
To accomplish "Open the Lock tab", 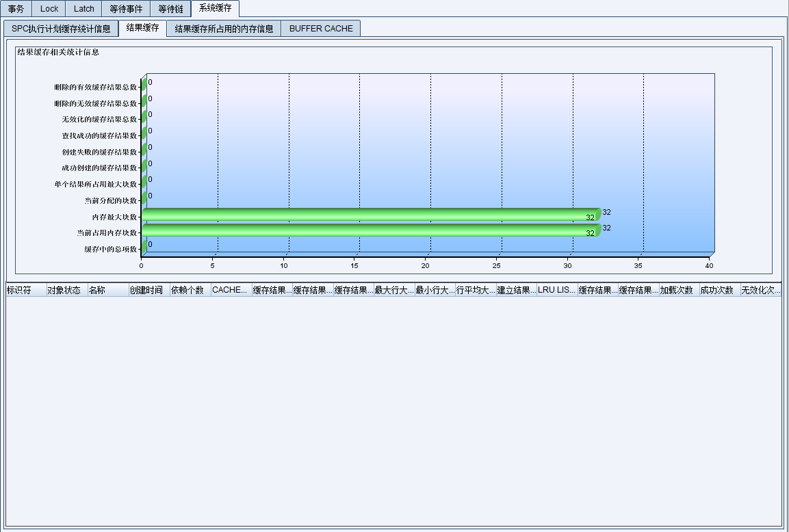I will [49, 9].
